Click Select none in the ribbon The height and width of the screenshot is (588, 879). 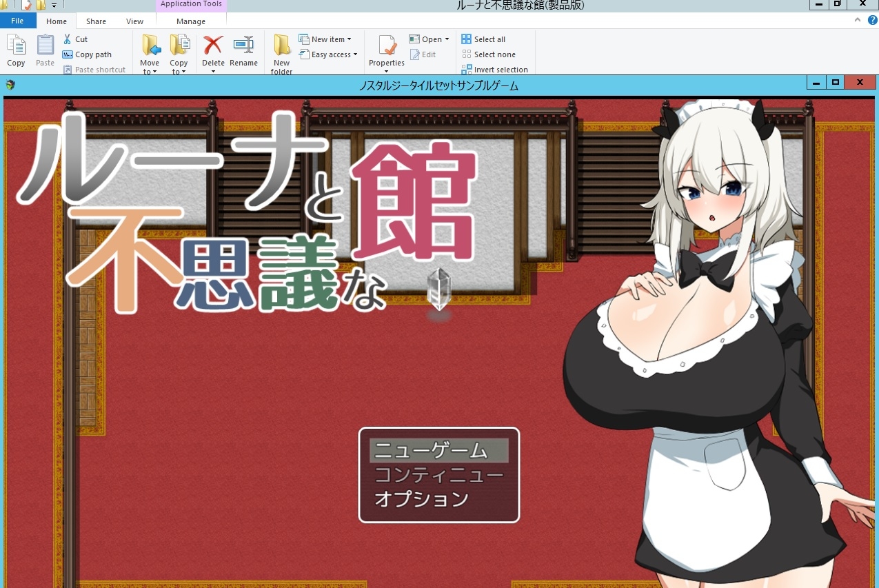(489, 54)
